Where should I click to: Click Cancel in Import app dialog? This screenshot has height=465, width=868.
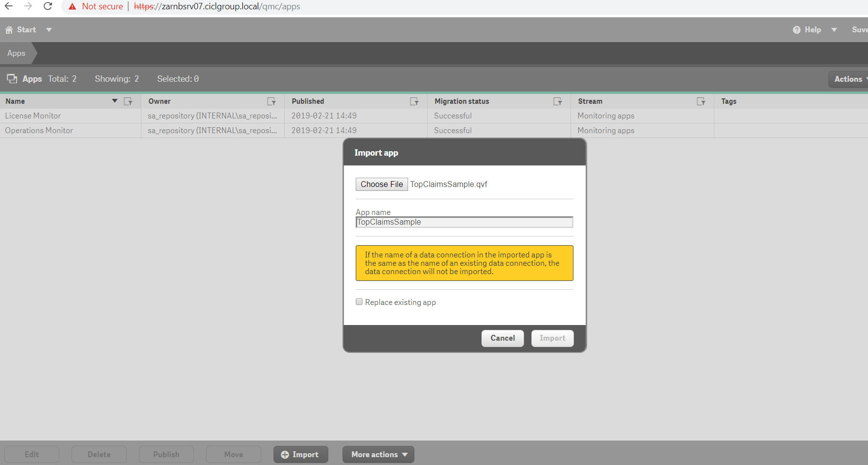(503, 338)
